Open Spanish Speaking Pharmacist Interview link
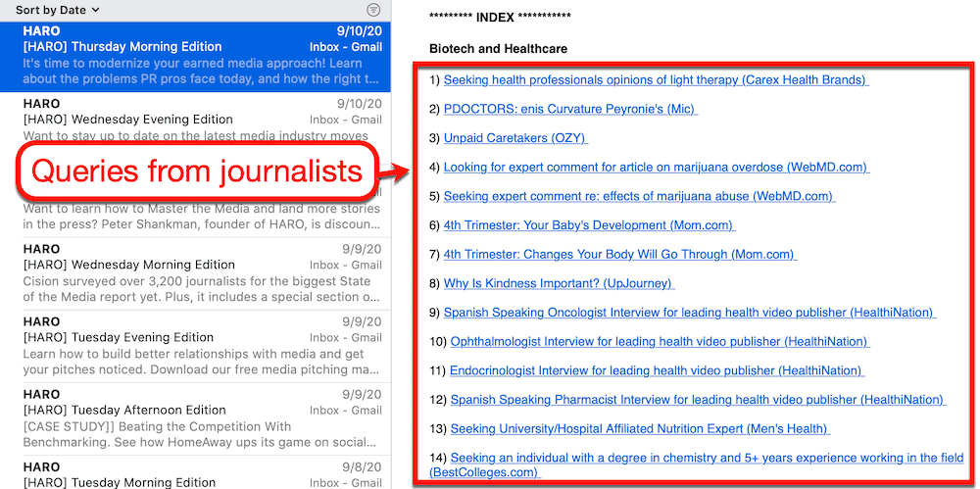The height and width of the screenshot is (489, 980). click(x=697, y=400)
